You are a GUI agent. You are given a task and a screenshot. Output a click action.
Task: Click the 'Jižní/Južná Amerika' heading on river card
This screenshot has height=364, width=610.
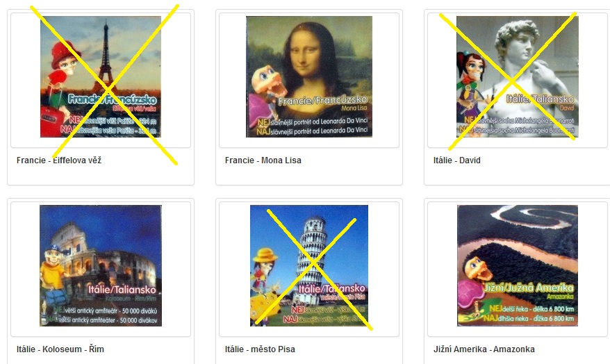(x=529, y=288)
